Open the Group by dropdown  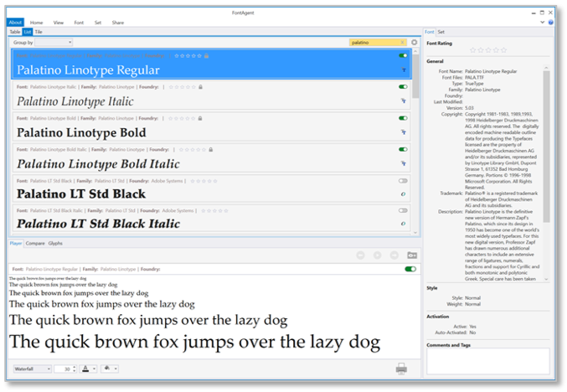(54, 43)
